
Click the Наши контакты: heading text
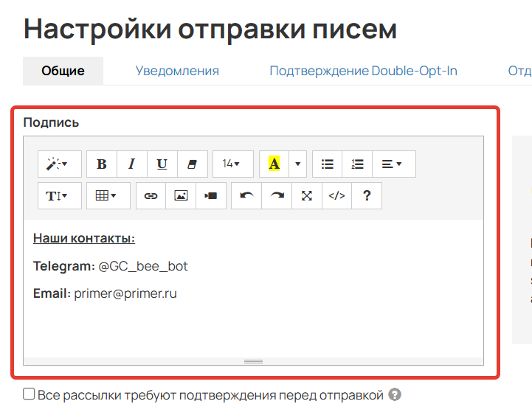coord(84,238)
